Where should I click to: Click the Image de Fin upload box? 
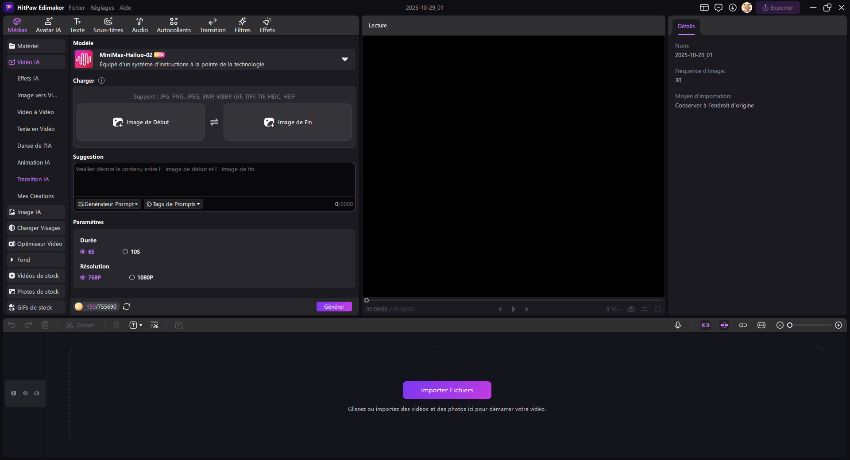(x=287, y=122)
